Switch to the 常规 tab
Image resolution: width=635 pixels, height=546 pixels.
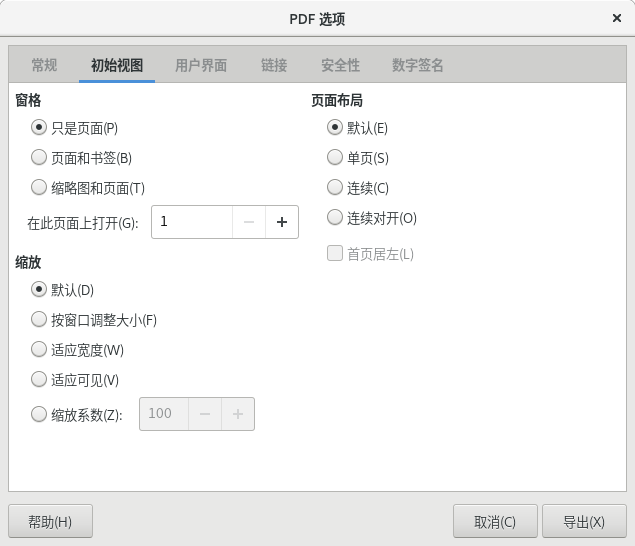coord(44,65)
